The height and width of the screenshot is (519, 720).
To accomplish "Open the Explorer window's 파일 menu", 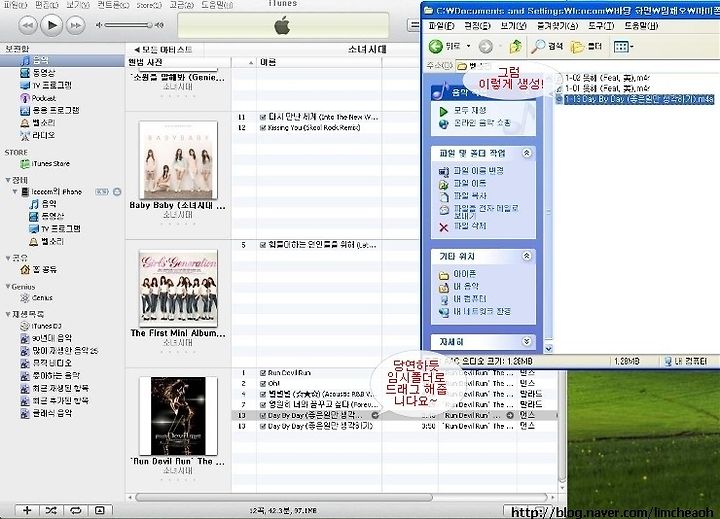I will (x=441, y=26).
